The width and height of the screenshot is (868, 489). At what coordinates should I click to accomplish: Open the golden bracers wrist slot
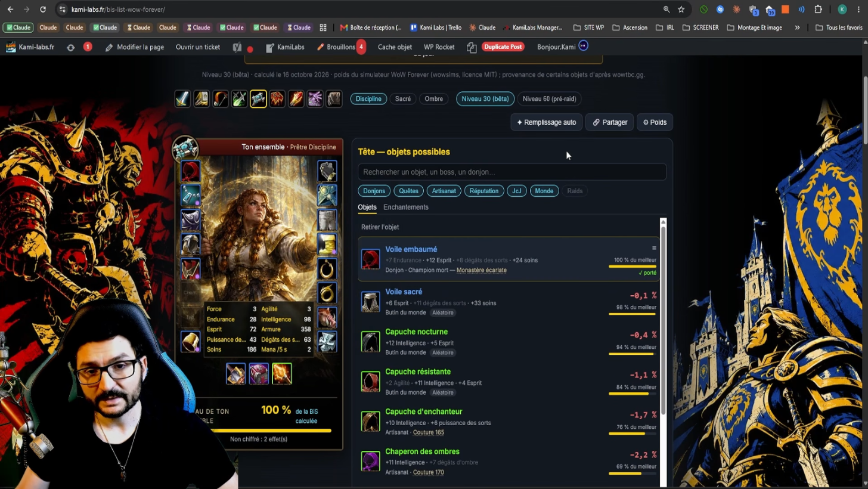(x=191, y=342)
